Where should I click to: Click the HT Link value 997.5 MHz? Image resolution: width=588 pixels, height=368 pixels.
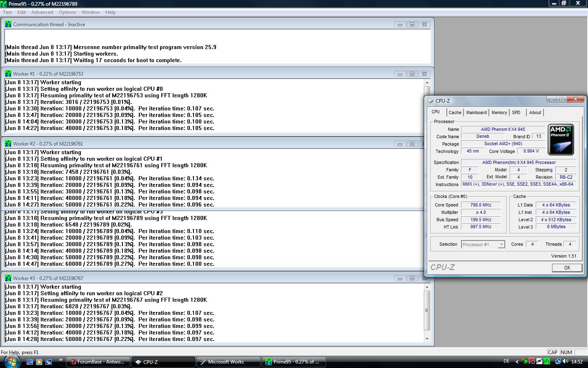click(481, 227)
